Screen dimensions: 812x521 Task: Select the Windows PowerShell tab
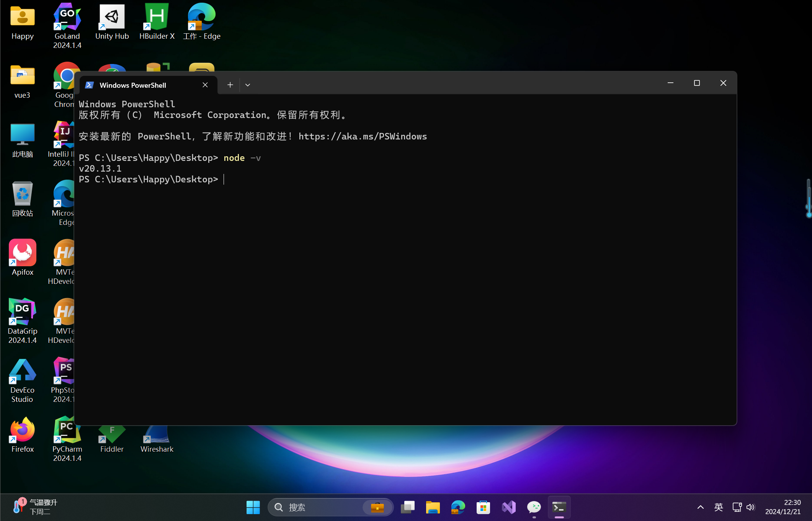tap(132, 85)
